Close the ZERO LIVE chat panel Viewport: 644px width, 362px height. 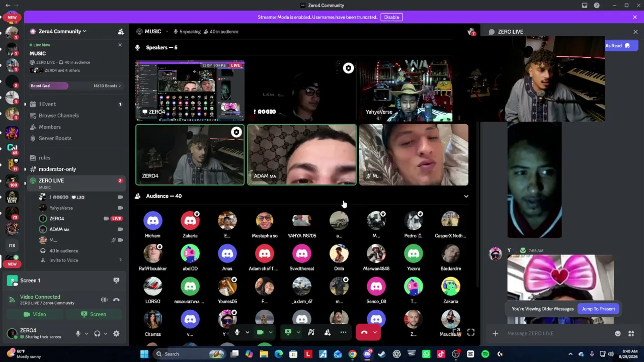coord(635,32)
